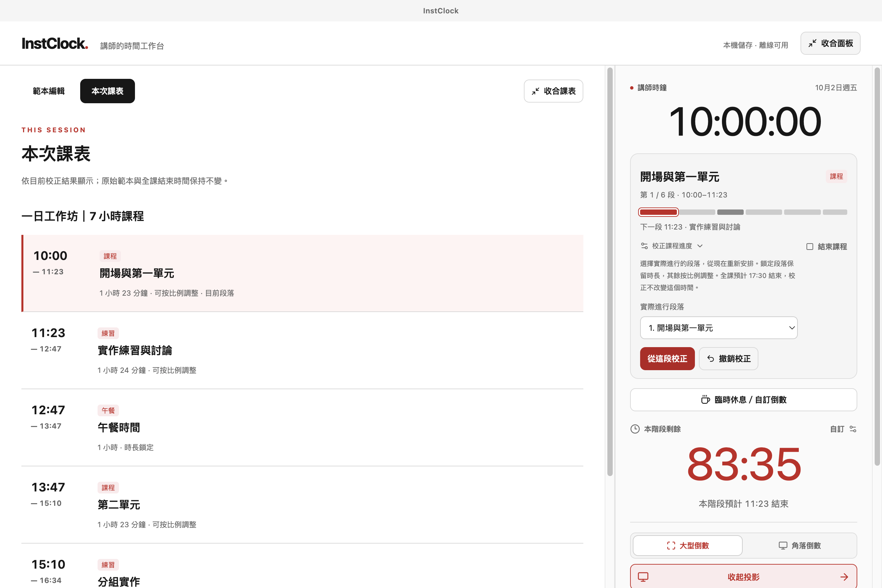Collapse the 校正課程進度 section chevron

pos(700,246)
